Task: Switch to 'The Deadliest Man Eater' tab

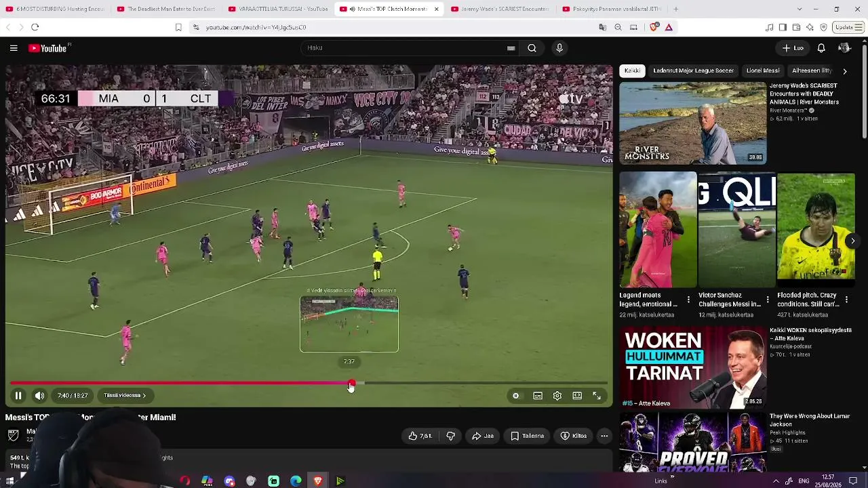Action: [x=166, y=9]
